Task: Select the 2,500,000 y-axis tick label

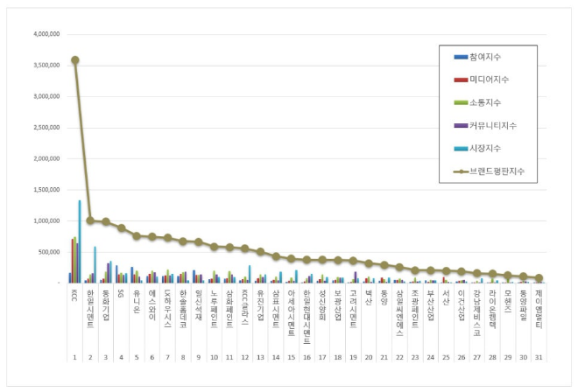Action: [45, 128]
